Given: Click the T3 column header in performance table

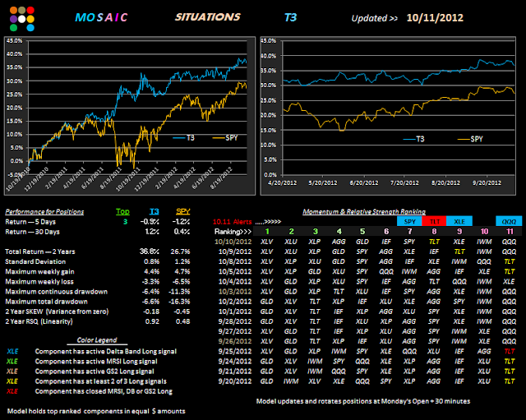Looking at the screenshot, I should point(154,211).
